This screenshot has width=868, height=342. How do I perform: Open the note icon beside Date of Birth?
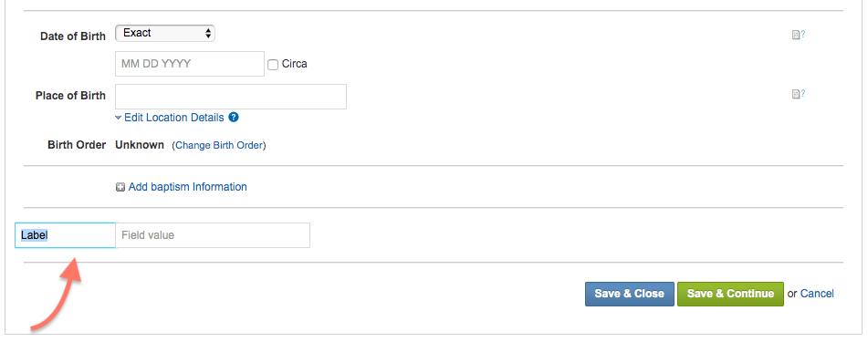click(796, 35)
